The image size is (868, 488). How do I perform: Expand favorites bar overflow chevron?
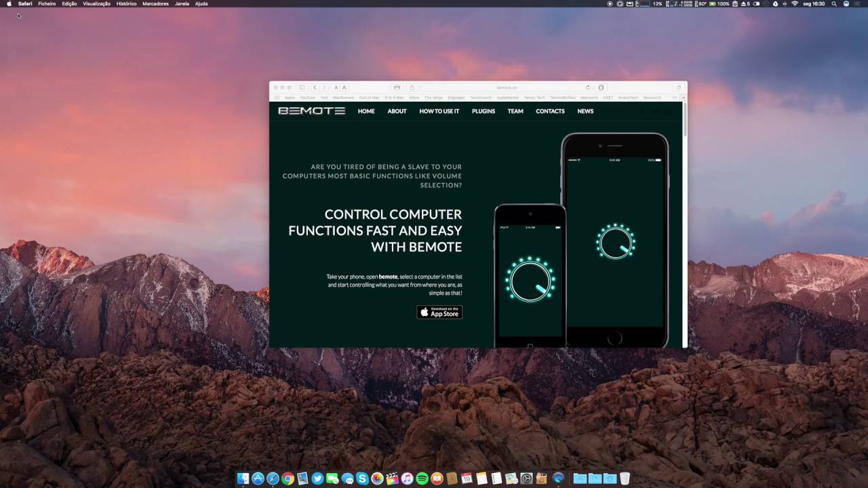(675, 98)
